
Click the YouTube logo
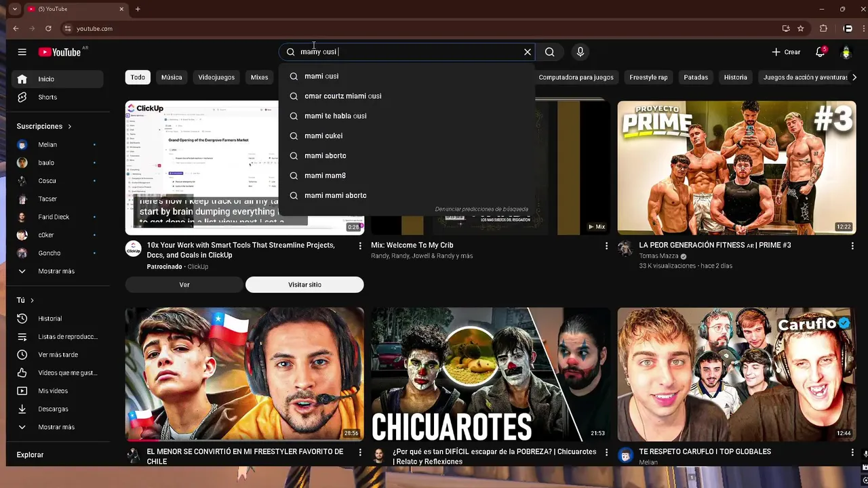pos(60,52)
